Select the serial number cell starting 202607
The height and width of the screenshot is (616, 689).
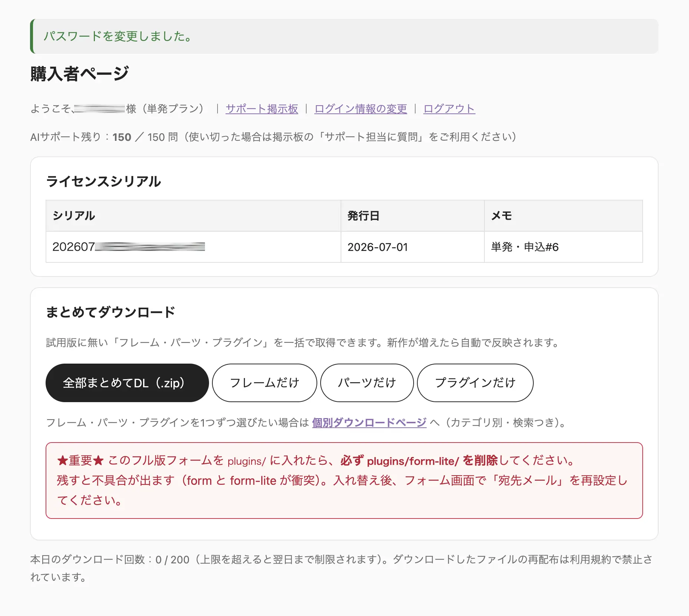193,247
